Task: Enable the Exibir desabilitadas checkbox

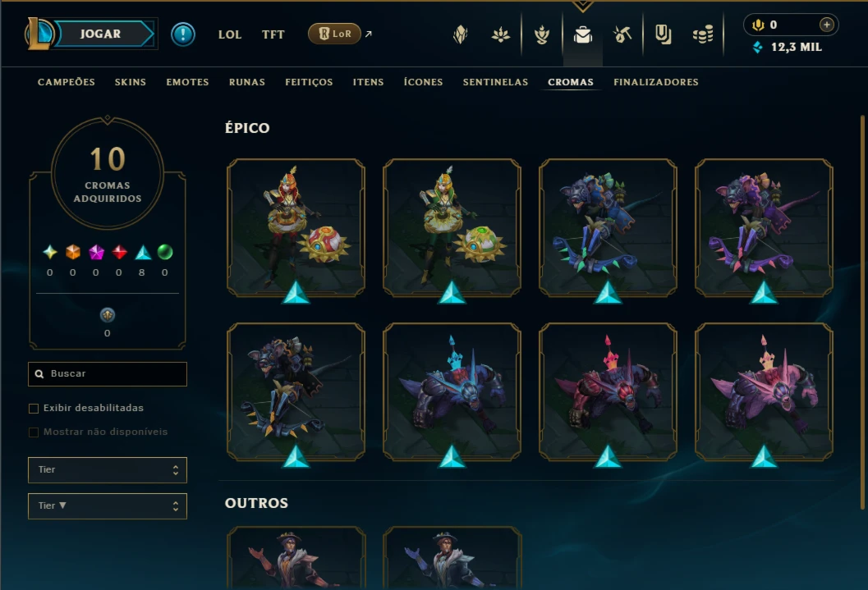Action: coord(34,408)
